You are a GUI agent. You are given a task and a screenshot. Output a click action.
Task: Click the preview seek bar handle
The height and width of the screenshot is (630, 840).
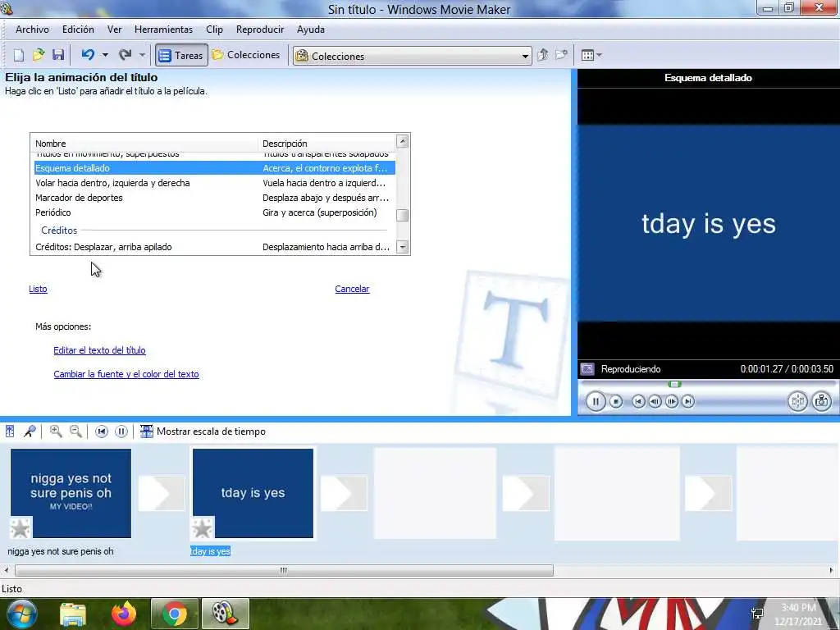tap(675, 384)
